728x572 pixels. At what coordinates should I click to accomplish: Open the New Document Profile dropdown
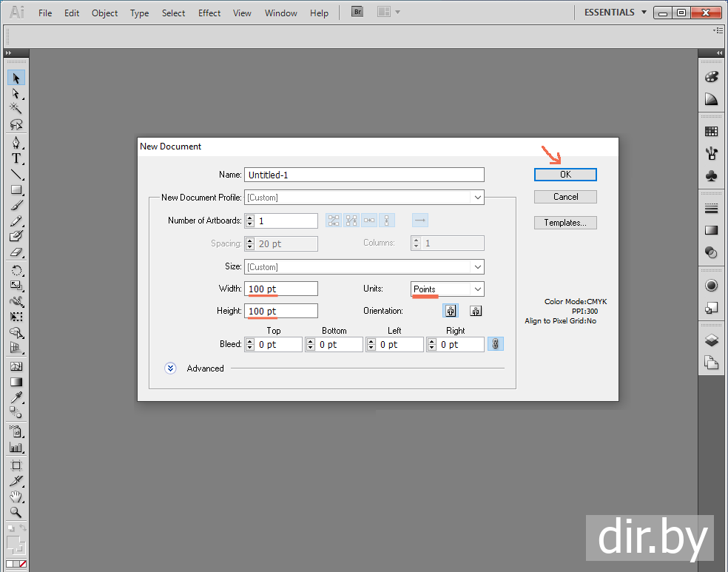click(364, 198)
